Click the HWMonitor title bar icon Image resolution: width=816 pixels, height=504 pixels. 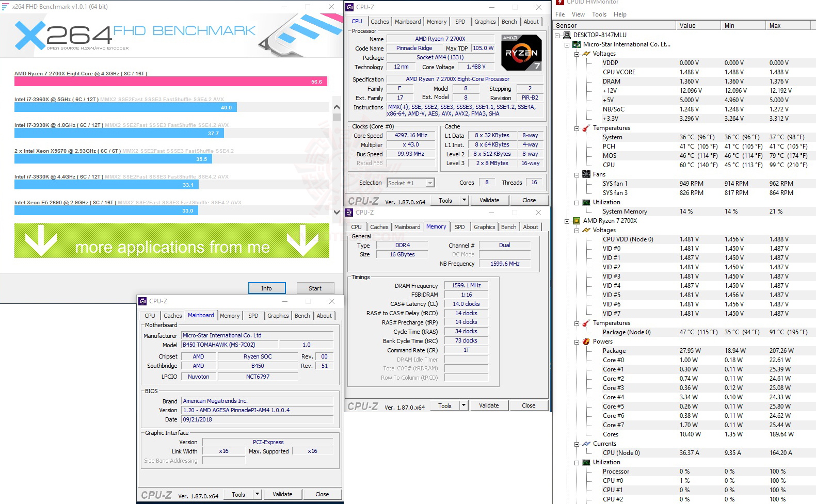pyautogui.click(x=560, y=2)
